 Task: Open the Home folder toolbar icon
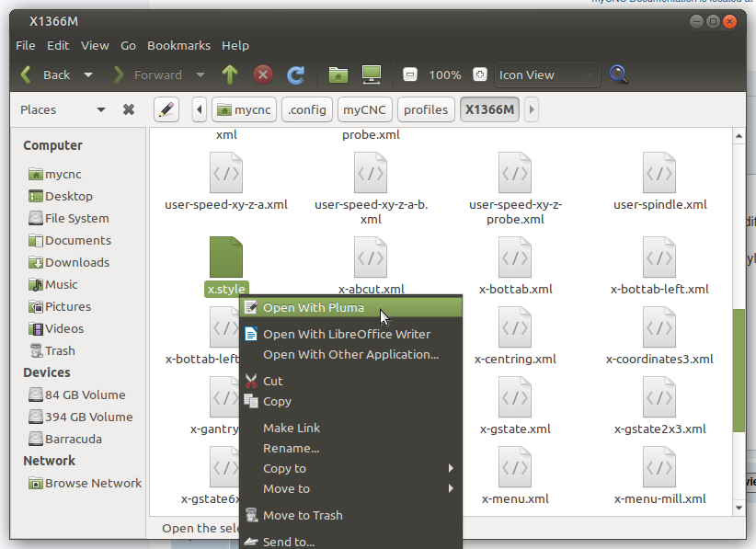point(338,75)
